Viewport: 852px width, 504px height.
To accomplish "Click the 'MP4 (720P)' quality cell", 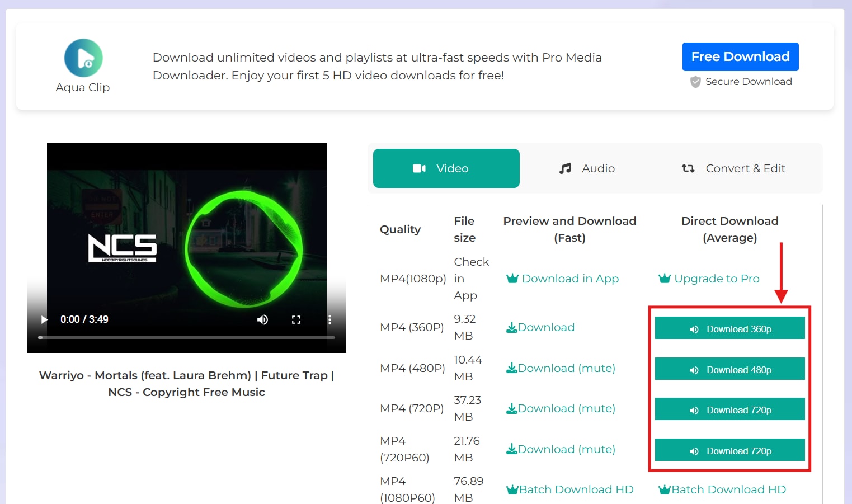I will [412, 408].
